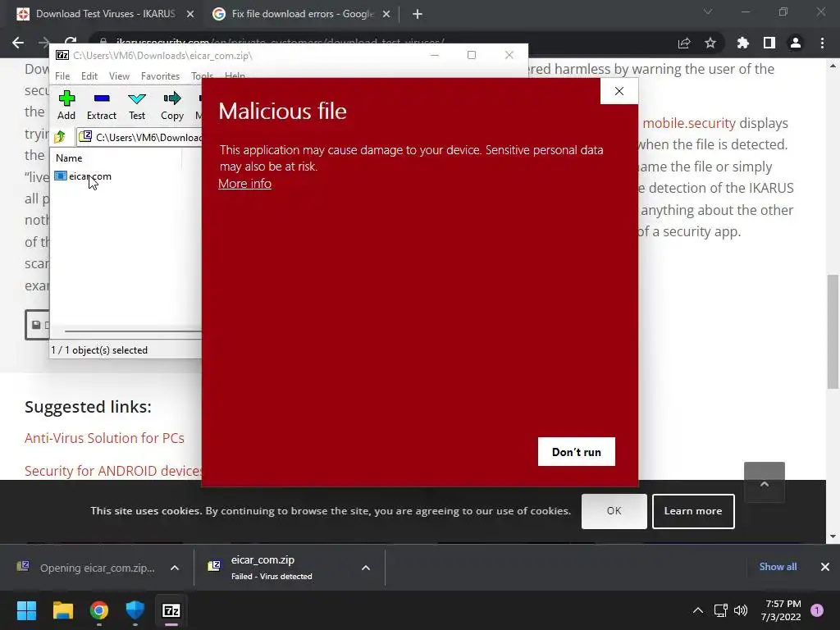Image resolution: width=840 pixels, height=630 pixels.
Task: Switch to Download Test Viruses tab
Action: (105, 14)
